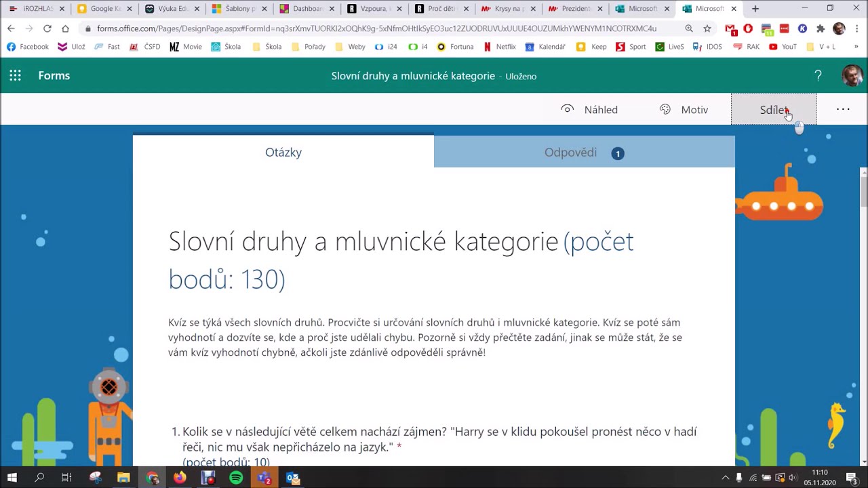Image resolution: width=868 pixels, height=488 pixels.
Task: Open Spotify from the taskbar
Action: pos(236,478)
